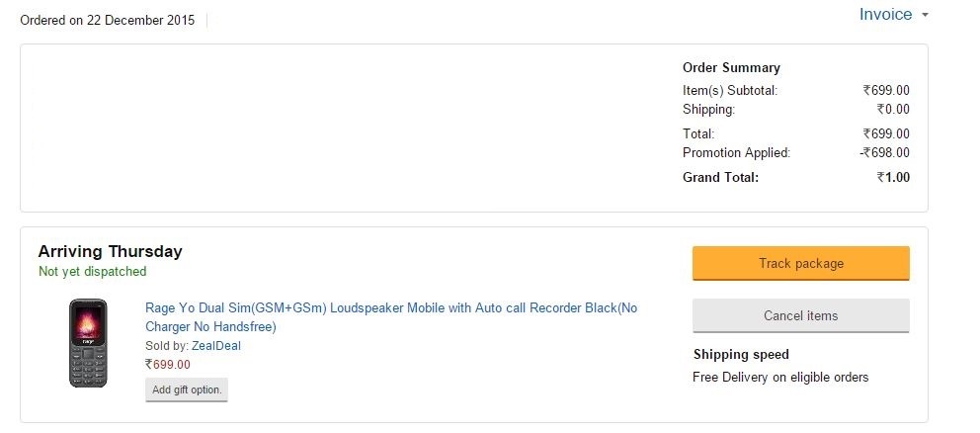Open the ZealDeal seller link

coord(216,345)
